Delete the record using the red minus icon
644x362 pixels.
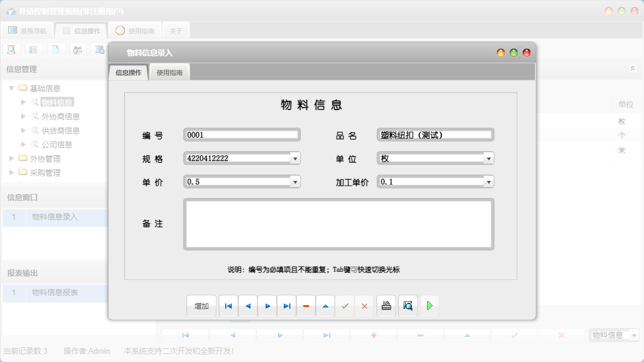coord(306,305)
